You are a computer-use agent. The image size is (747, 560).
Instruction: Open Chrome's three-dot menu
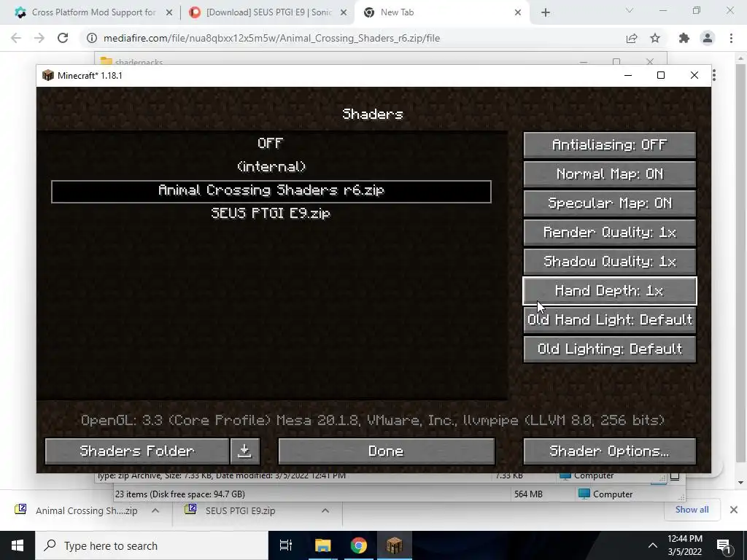pos(731,38)
